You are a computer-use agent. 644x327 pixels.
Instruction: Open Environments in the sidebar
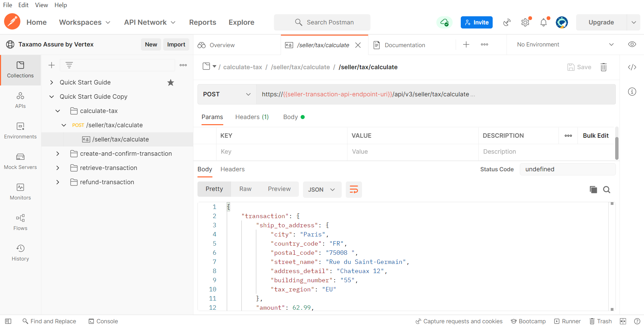click(x=20, y=131)
